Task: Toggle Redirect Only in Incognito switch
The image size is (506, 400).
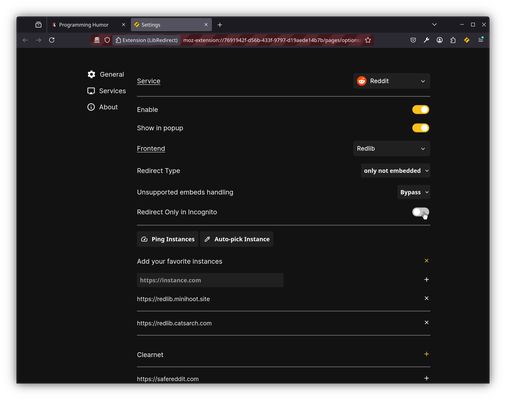Action: (x=420, y=212)
